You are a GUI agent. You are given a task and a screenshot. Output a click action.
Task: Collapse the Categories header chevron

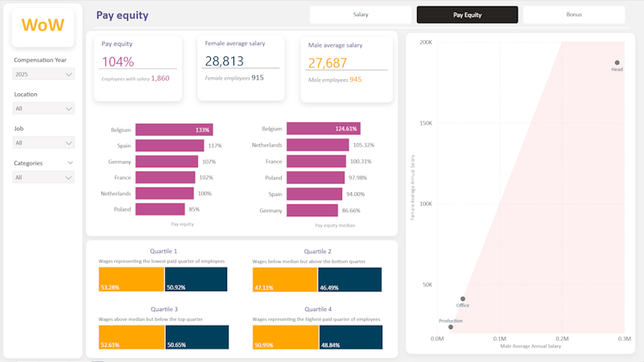pyautogui.click(x=70, y=163)
